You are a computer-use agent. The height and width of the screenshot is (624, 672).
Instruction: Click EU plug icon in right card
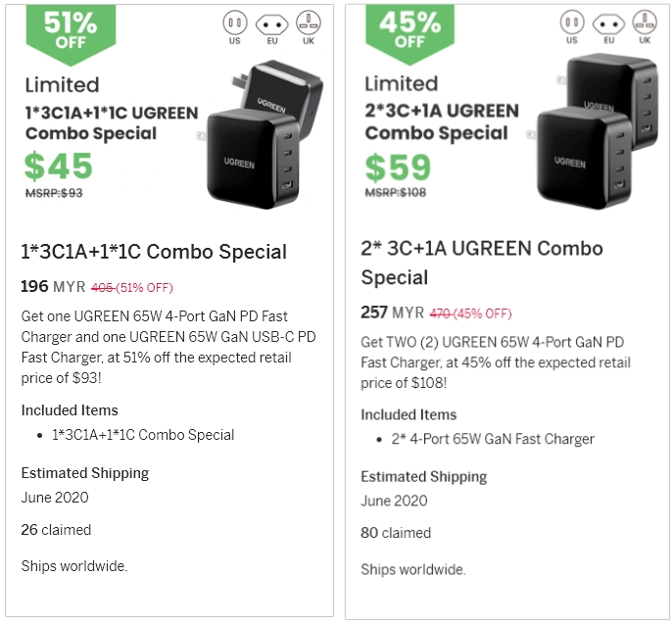(608, 22)
